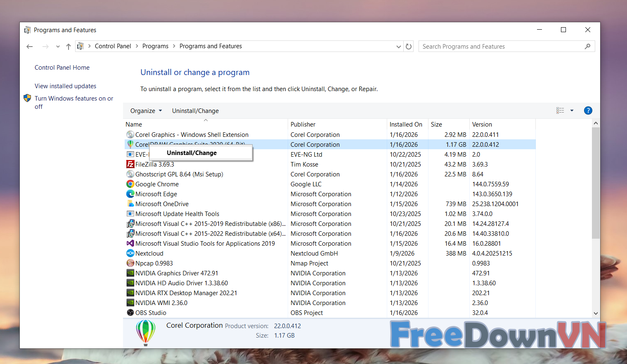Open help with the blue question mark
Viewport: 627px width, 364px height.
pyautogui.click(x=588, y=110)
